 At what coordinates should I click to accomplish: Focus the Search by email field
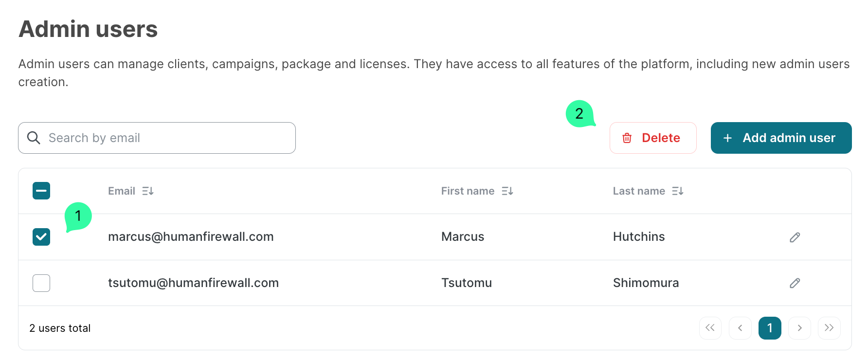tap(165, 138)
